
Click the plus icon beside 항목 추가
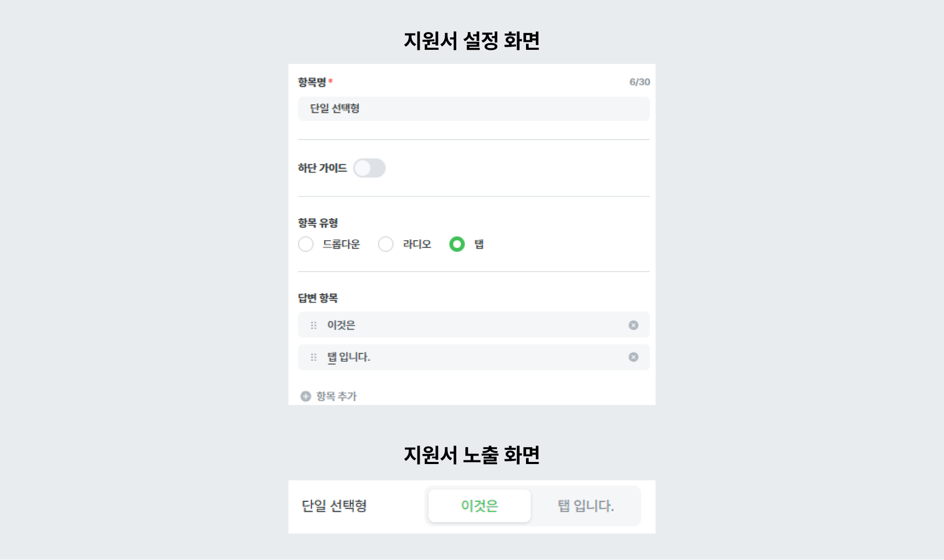[305, 396]
